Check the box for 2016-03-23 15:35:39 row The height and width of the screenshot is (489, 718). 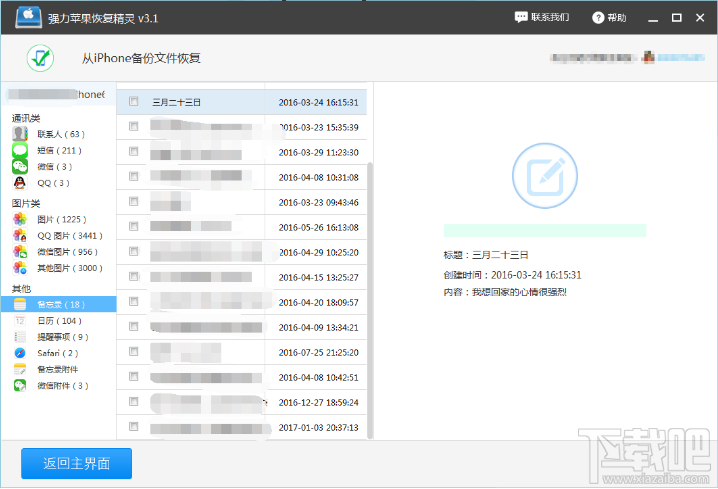pyautogui.click(x=134, y=126)
